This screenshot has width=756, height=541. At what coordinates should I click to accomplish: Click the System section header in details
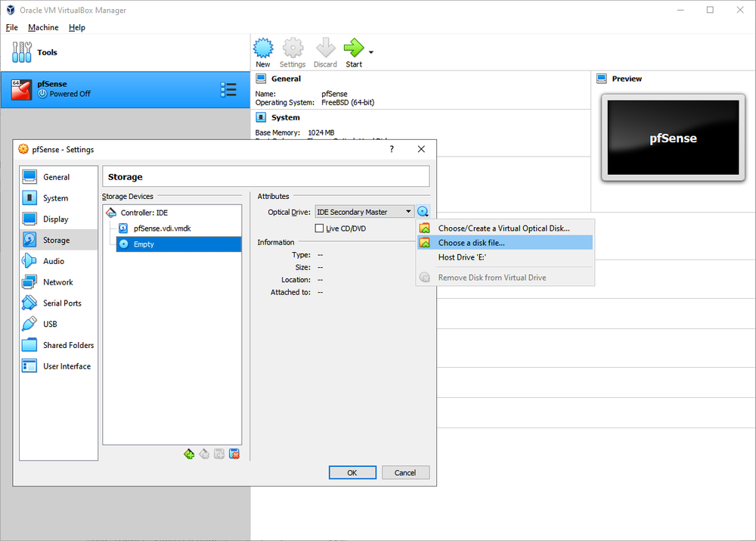[x=286, y=117]
